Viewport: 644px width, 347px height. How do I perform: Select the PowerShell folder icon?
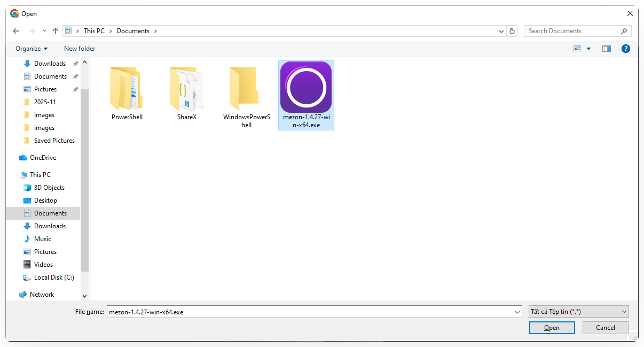point(127,89)
